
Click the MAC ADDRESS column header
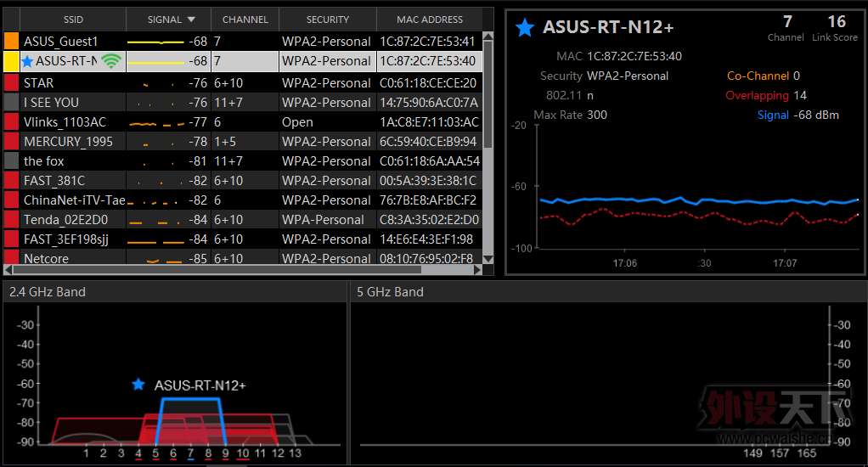click(x=430, y=20)
